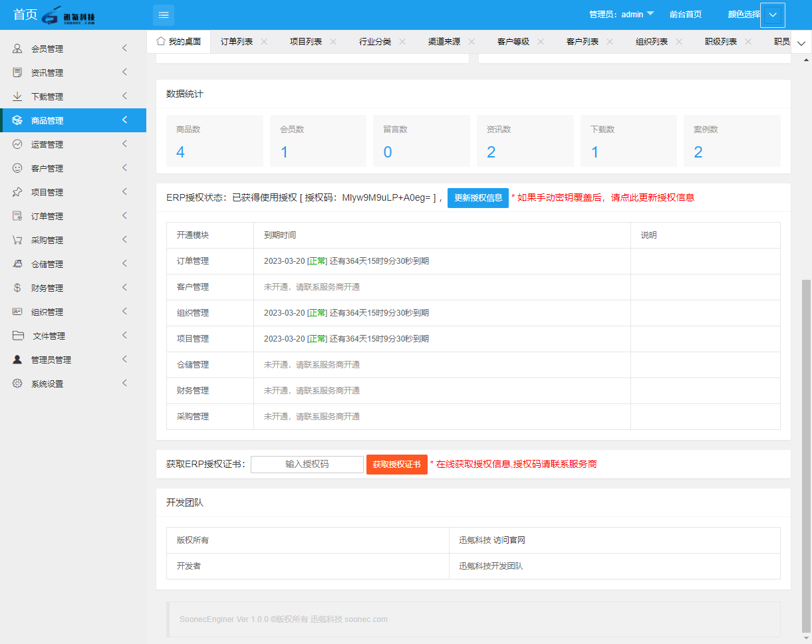Open the tab list overflow dropdown arrow
Viewport: 812px width, 644px height.
[801, 43]
